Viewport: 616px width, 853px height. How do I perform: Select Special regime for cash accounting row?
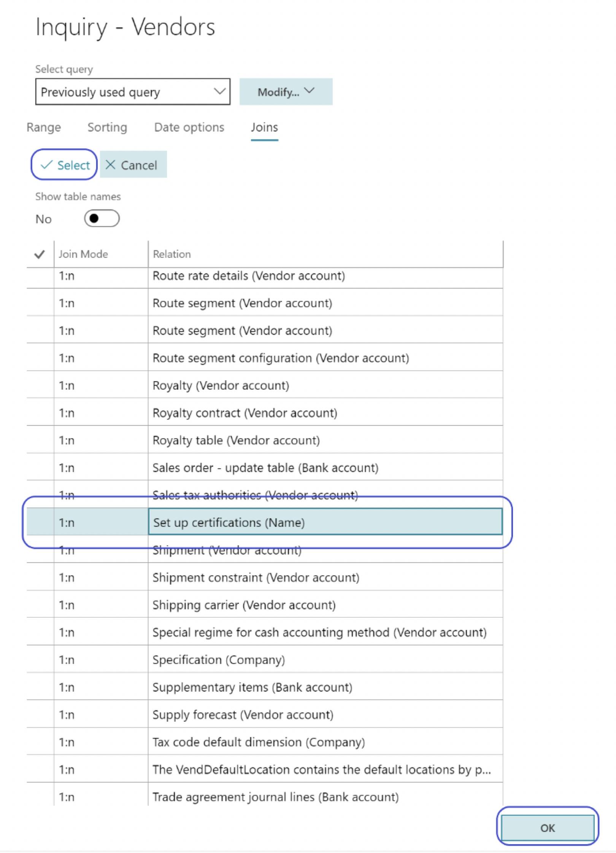coord(265,632)
